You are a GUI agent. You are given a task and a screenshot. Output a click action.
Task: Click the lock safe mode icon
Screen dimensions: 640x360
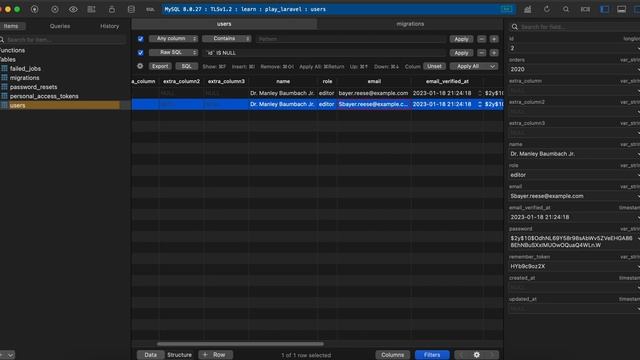(111, 9)
